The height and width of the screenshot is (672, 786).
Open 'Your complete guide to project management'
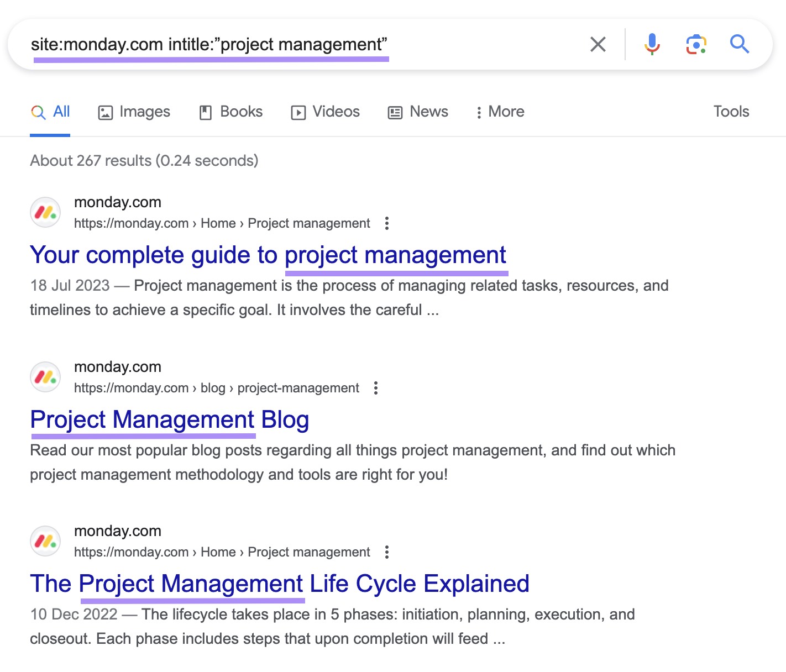pos(268,255)
